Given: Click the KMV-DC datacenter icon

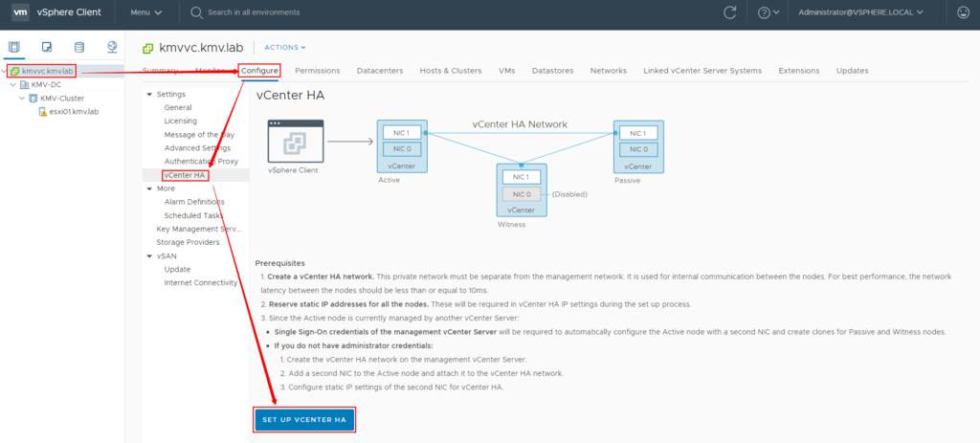Looking at the screenshot, I should 25,84.
